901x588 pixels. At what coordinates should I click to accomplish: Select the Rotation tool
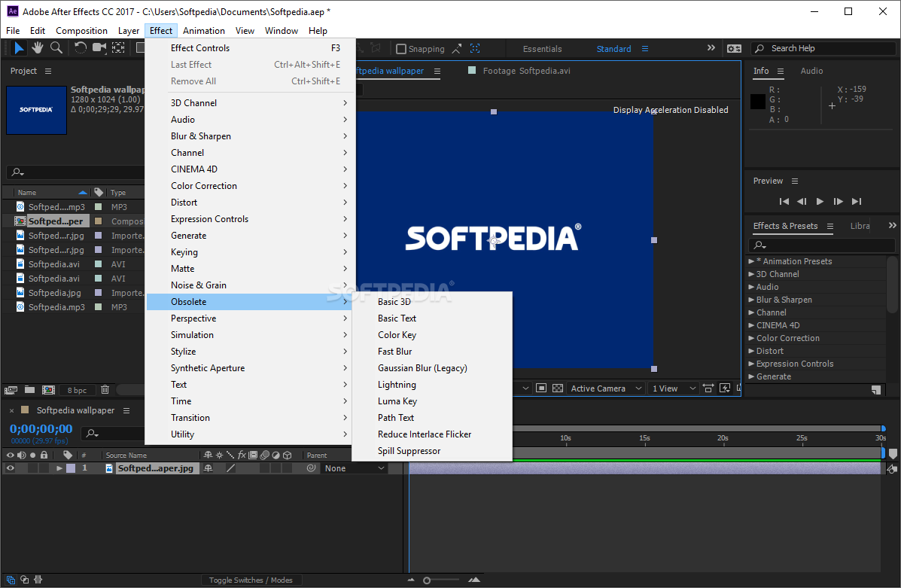[80, 48]
